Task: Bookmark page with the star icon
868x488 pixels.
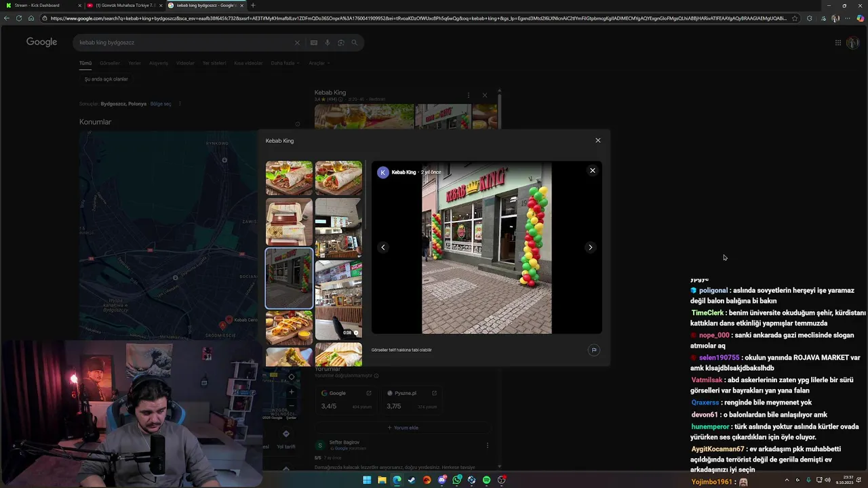Action: click(x=795, y=18)
